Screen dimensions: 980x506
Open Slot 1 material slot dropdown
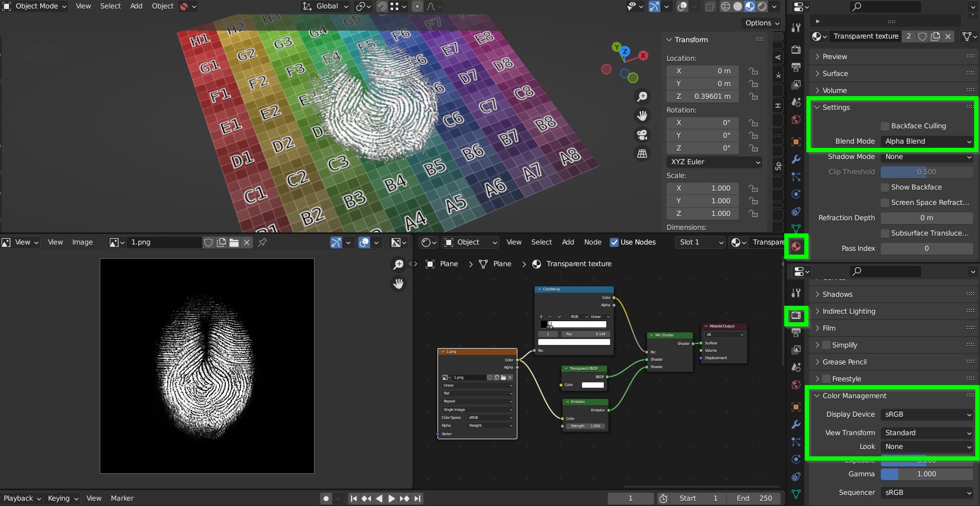coord(700,242)
